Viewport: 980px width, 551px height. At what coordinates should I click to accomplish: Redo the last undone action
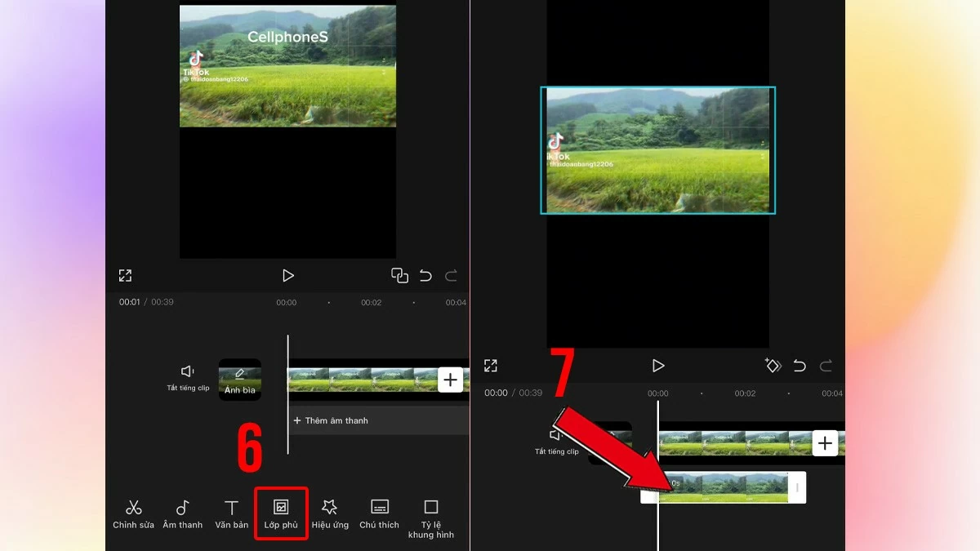tap(451, 275)
